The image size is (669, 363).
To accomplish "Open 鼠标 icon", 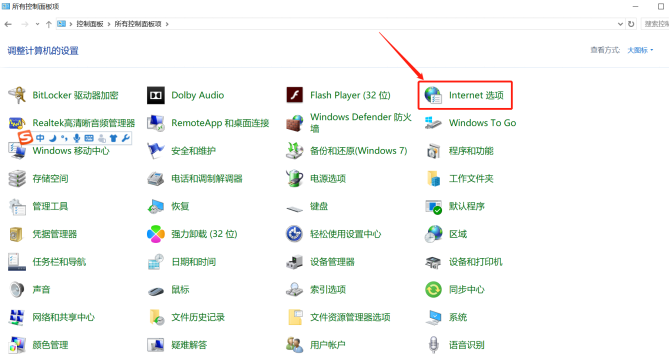I will pos(156,291).
